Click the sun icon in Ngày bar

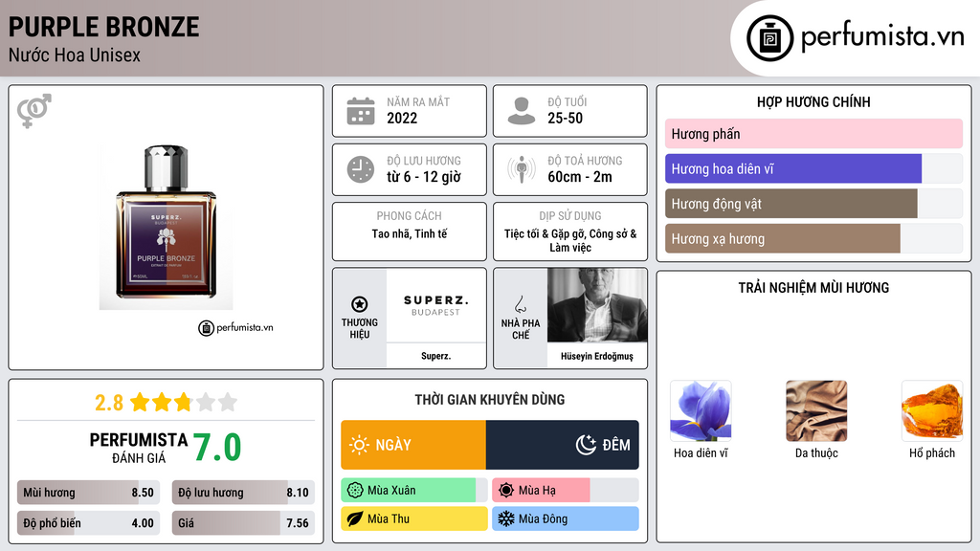360,445
